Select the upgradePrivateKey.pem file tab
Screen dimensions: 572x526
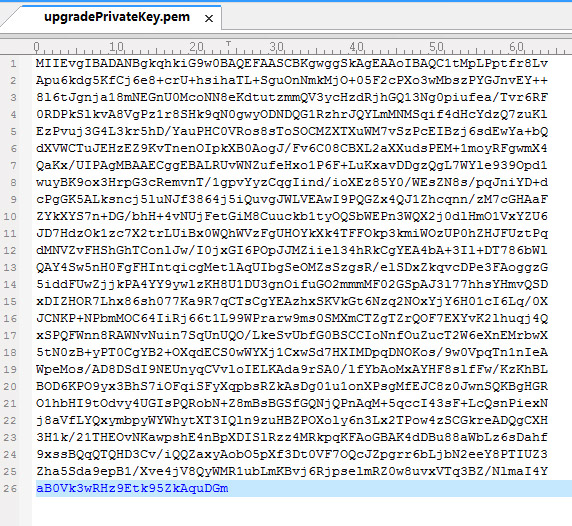click(117, 17)
